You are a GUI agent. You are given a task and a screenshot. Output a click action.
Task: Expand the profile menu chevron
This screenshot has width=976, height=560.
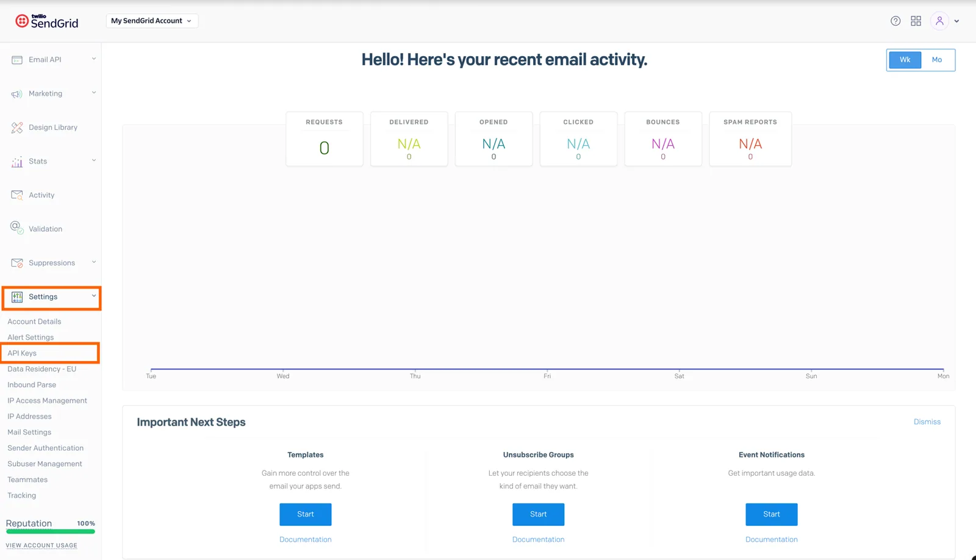point(956,21)
